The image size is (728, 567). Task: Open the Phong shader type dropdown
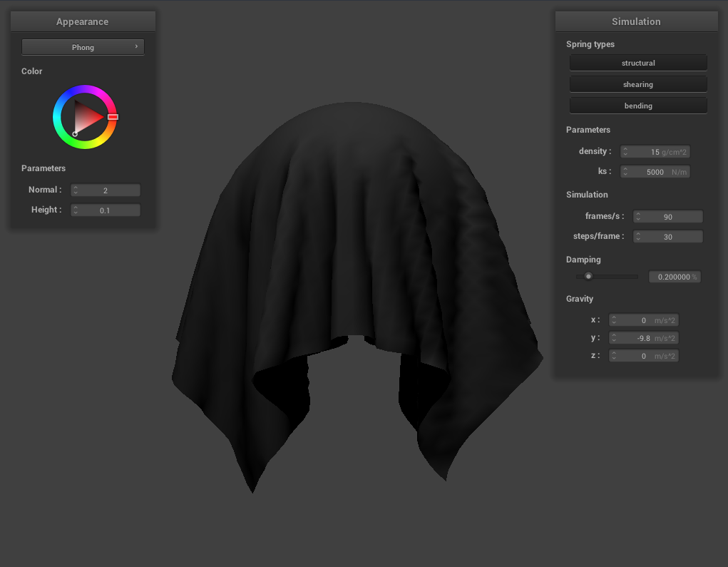click(x=83, y=47)
